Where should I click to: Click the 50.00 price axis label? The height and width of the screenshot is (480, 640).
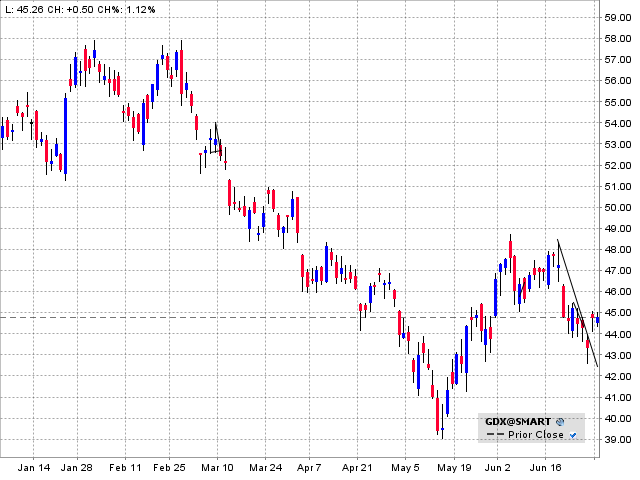click(618, 208)
